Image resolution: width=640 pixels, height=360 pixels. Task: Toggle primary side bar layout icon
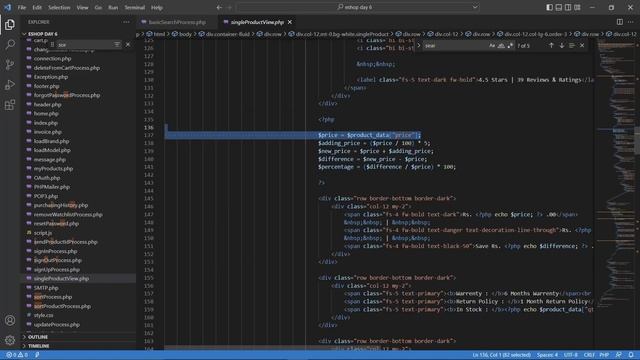[549, 7]
